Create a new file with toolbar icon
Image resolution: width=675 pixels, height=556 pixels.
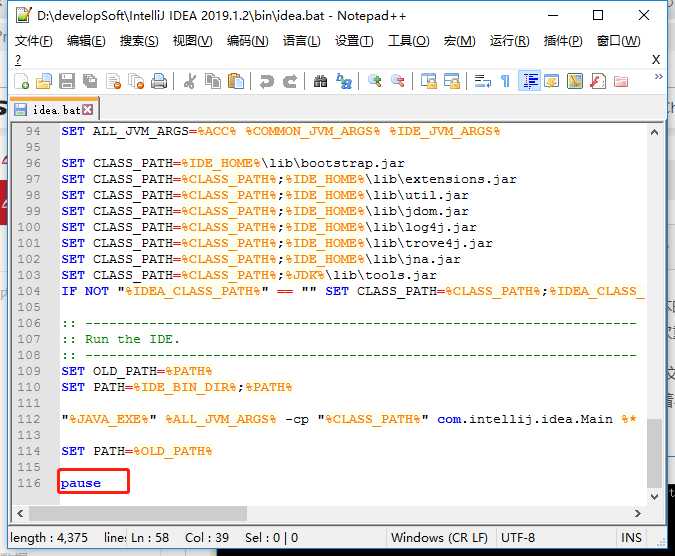[22, 81]
